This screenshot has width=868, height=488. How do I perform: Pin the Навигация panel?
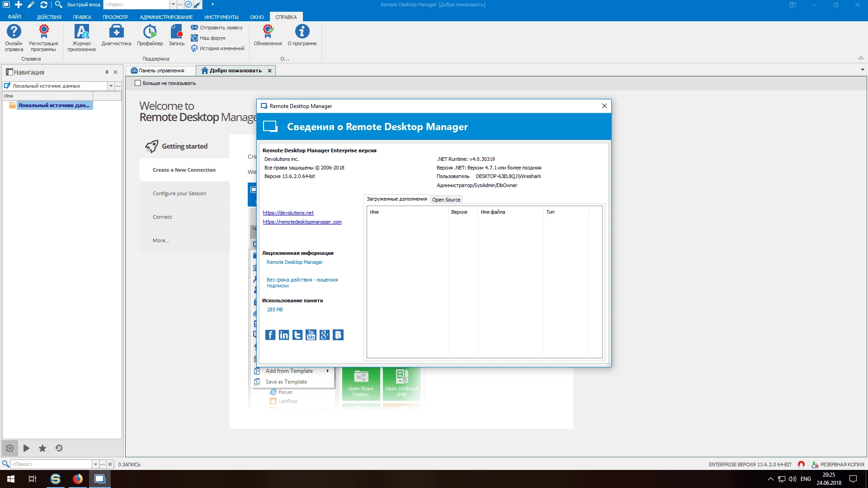(x=107, y=72)
